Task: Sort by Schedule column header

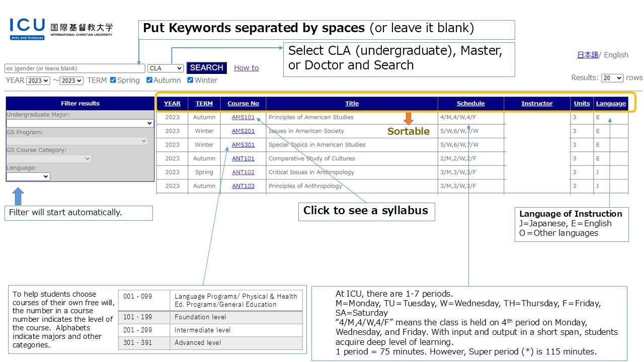Action: (x=471, y=104)
